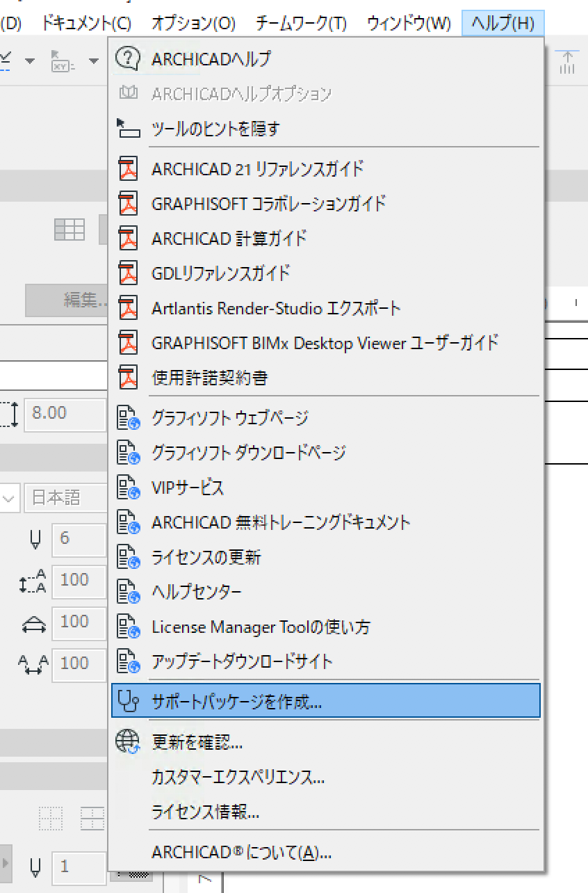Open ARCHICADヘルプ speech bubble icon item

pos(128,58)
